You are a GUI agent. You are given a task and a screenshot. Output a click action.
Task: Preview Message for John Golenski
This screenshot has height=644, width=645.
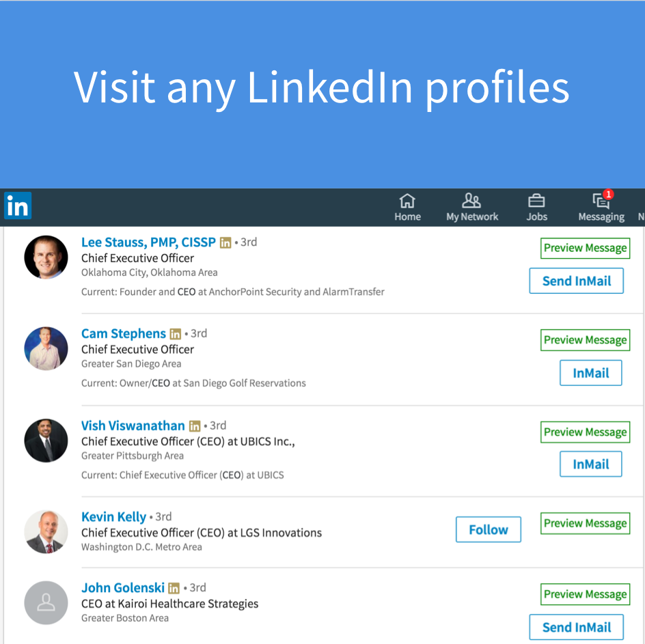585,594
